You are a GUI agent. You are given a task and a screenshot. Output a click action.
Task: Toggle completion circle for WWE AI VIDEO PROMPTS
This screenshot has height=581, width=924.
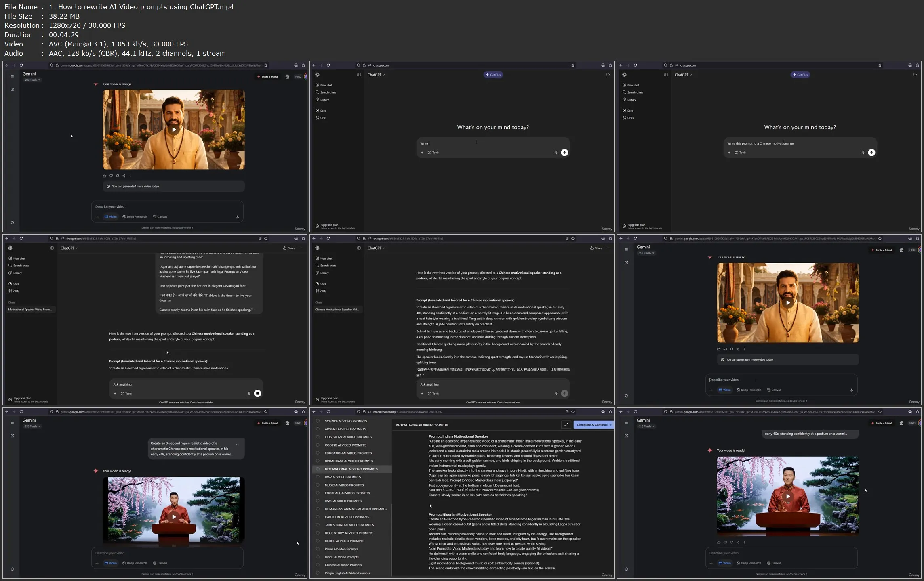click(318, 501)
